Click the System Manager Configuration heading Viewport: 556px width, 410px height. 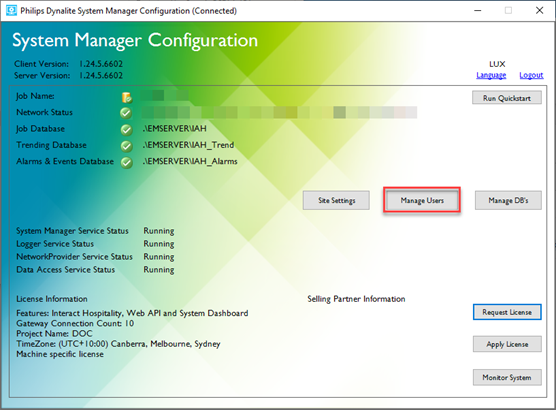click(135, 40)
